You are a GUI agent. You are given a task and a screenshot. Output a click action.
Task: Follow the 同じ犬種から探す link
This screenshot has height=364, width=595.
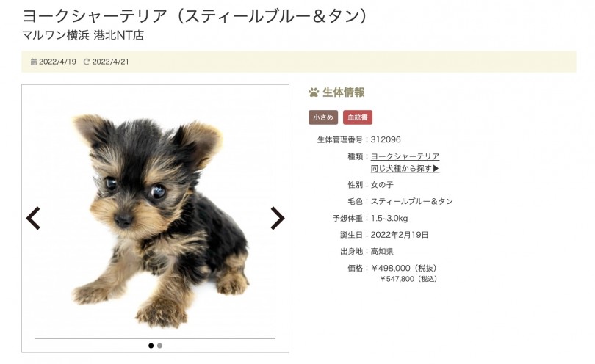[x=405, y=168]
